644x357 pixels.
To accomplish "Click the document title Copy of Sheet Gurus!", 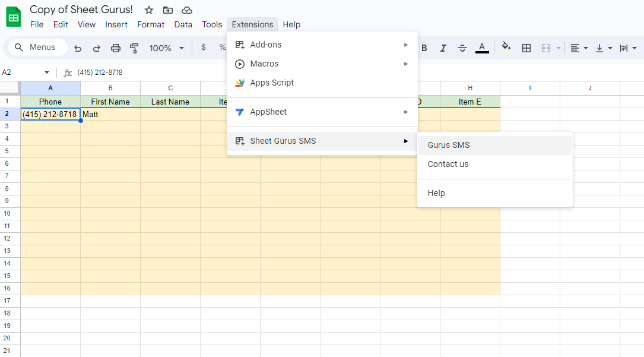I will tap(81, 10).
